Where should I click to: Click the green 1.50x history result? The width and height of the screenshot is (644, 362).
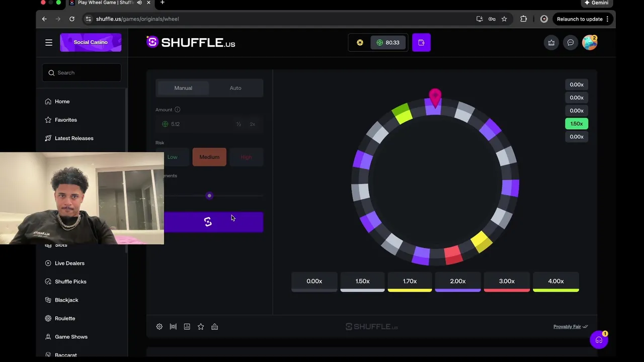coord(577,124)
